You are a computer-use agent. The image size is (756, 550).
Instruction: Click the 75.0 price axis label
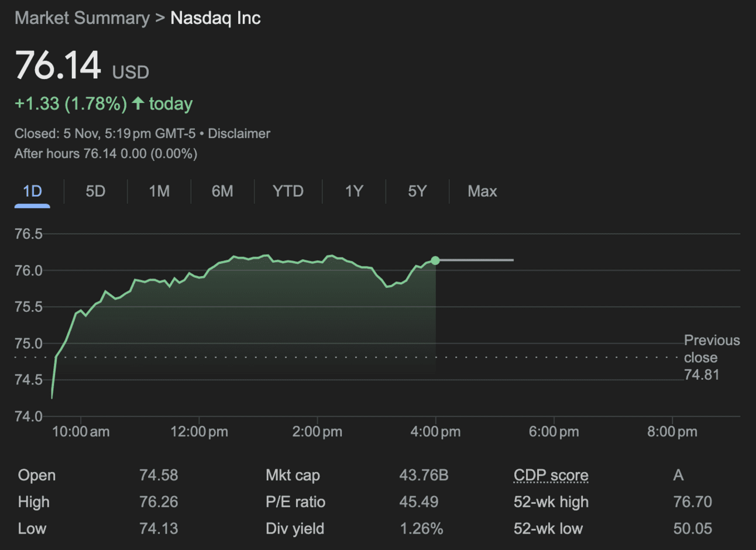click(x=29, y=343)
